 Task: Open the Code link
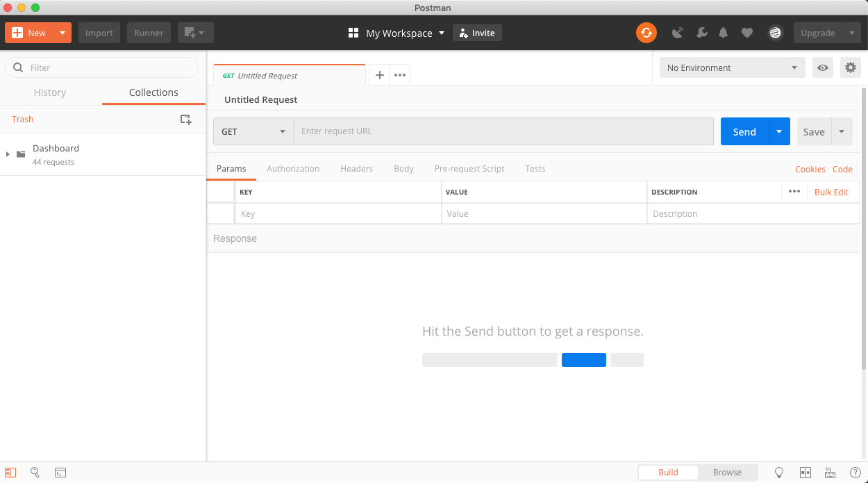click(x=842, y=169)
